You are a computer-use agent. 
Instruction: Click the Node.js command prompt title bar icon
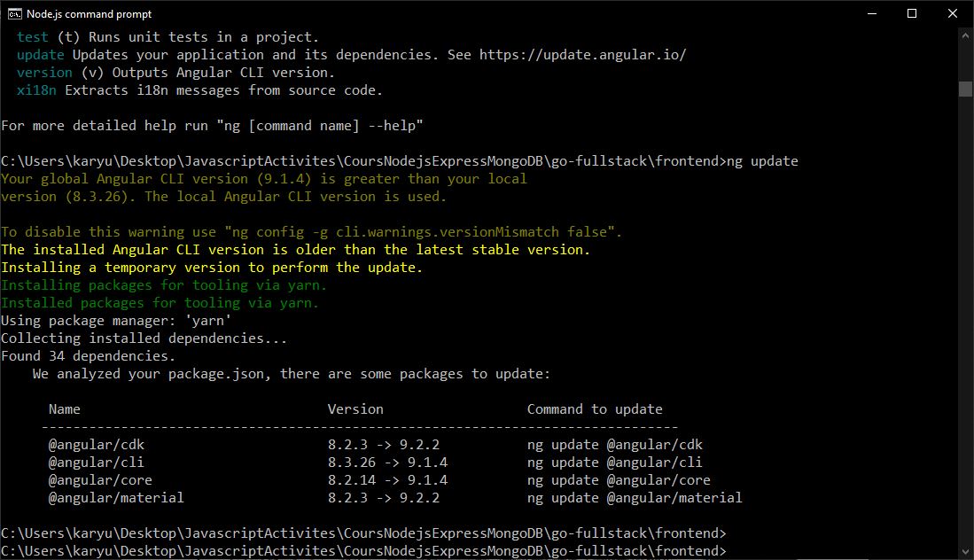(x=14, y=13)
